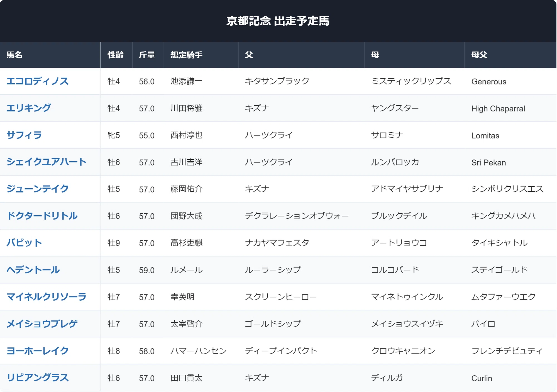Select dam ミスティックリップス
Viewport: 557px width, 392px height.
pyautogui.click(x=411, y=81)
